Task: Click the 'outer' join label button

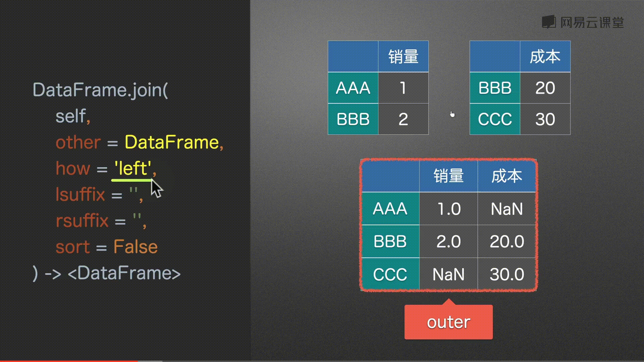Action: point(448,322)
